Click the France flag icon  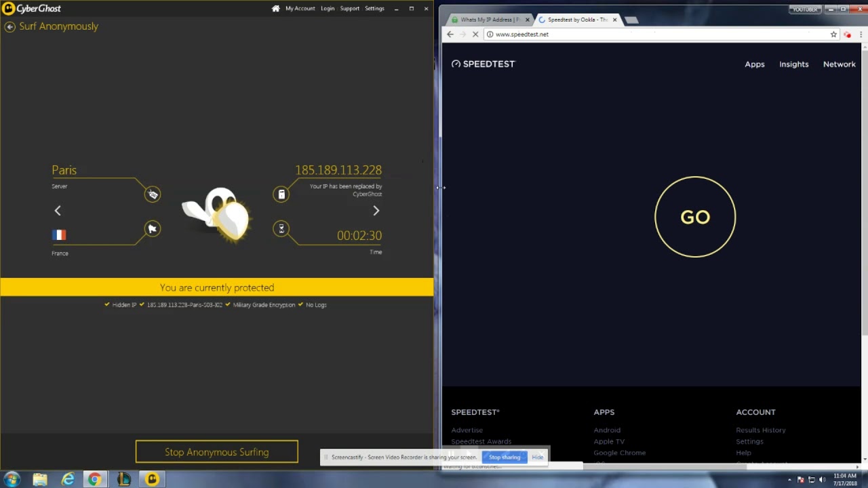[x=59, y=235]
